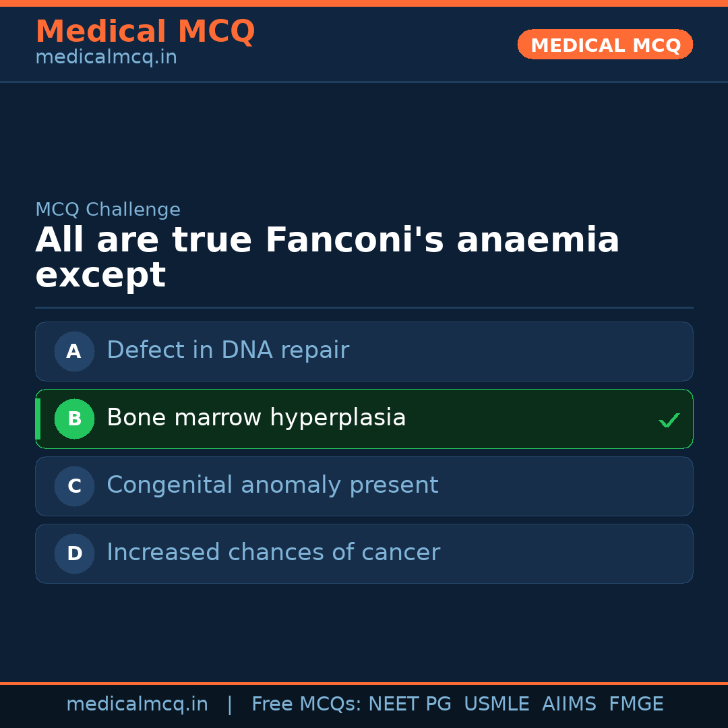Select the green B option circle
This screenshot has width=728, height=728.
coord(74,419)
